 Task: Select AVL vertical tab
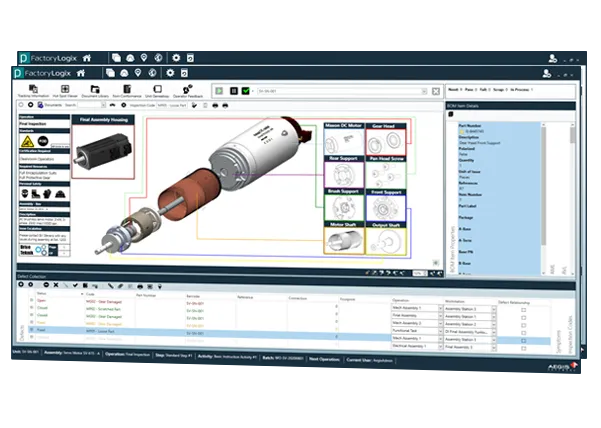[564, 270]
